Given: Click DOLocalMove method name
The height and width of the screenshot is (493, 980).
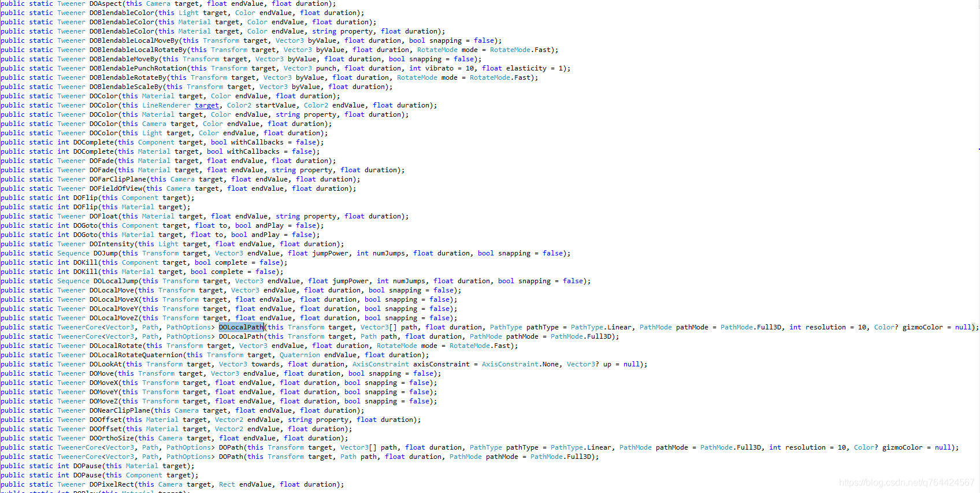Looking at the screenshot, I should point(112,290).
